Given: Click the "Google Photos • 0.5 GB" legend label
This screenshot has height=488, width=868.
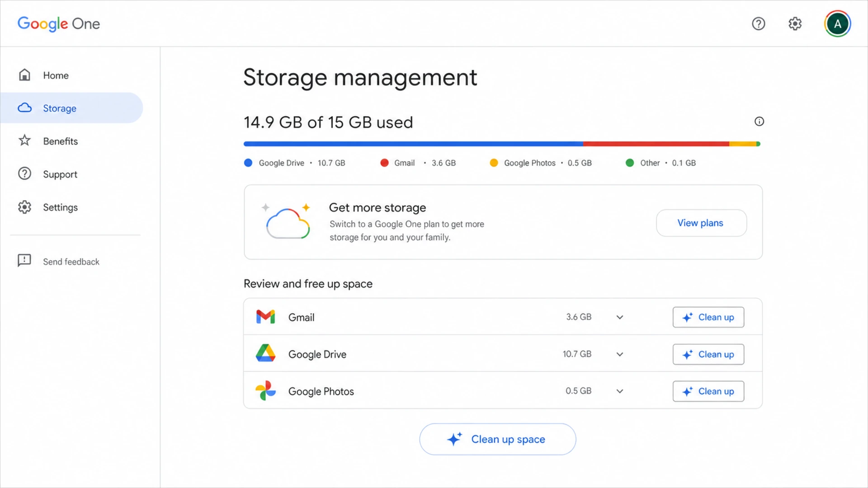Looking at the screenshot, I should click(x=548, y=163).
